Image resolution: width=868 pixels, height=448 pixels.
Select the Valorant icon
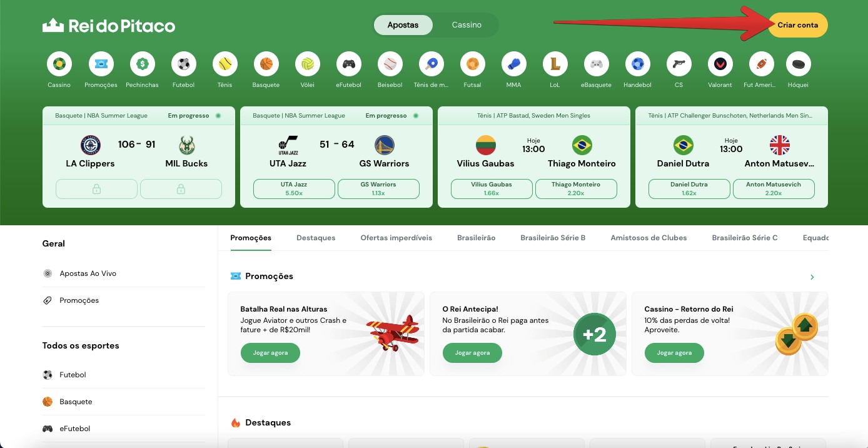click(720, 64)
